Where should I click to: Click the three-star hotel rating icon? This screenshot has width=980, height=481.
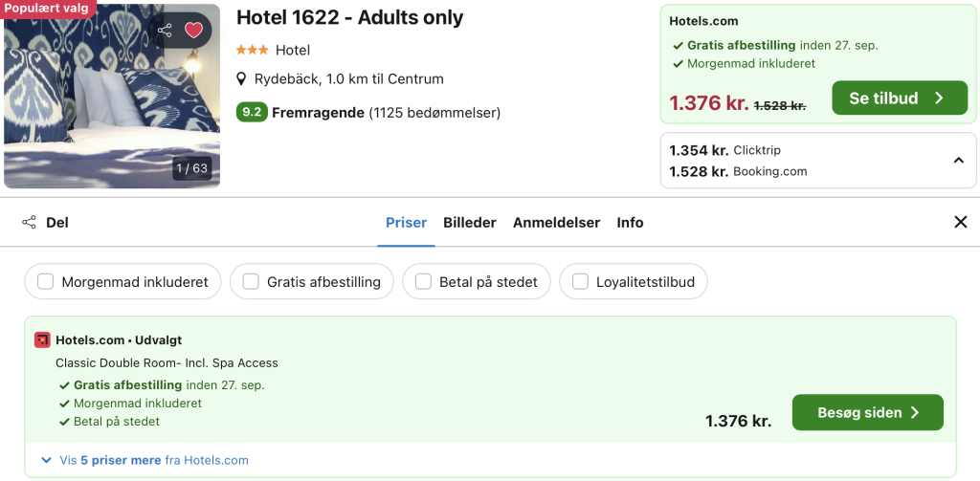coord(253,50)
